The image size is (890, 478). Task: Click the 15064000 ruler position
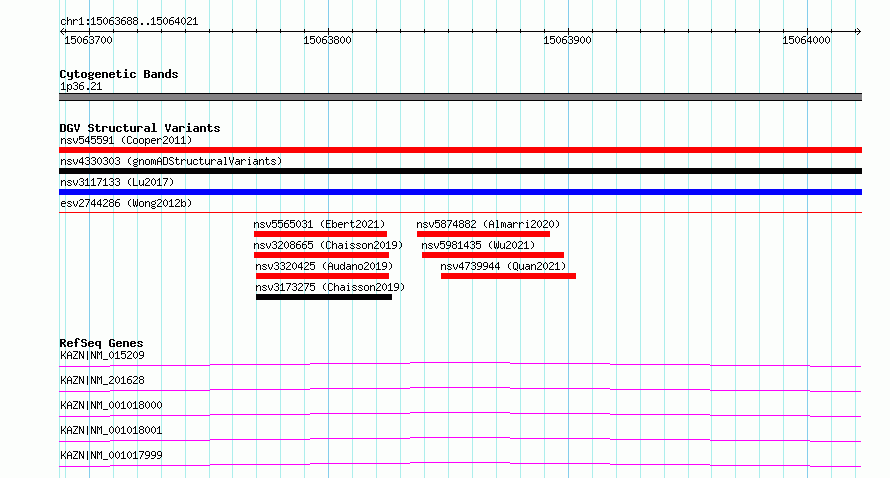pyautogui.click(x=807, y=40)
